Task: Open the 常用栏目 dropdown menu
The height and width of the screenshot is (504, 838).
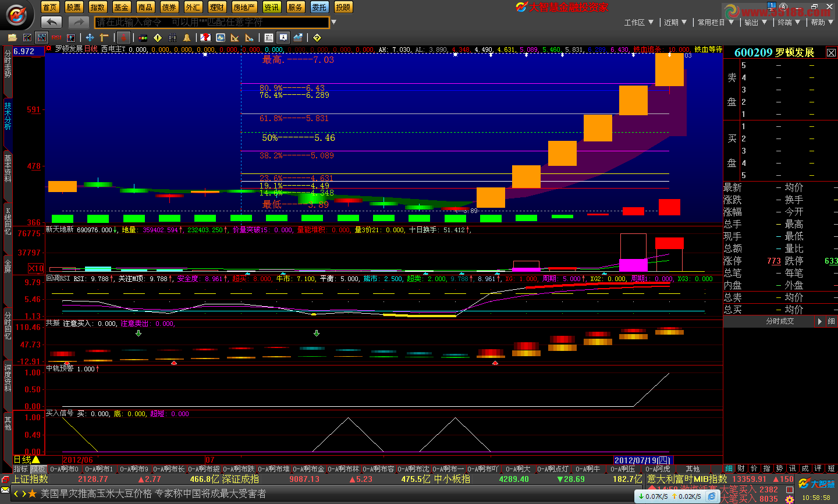Action: tap(715, 22)
